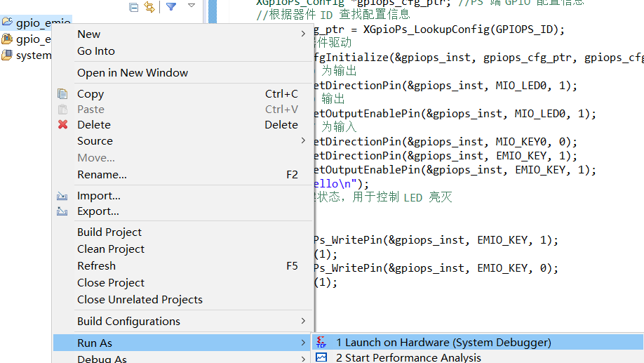Screen dimensions: 644x363
Task: Toggle Link with Editor arrows icon
Action: click(x=149, y=6)
